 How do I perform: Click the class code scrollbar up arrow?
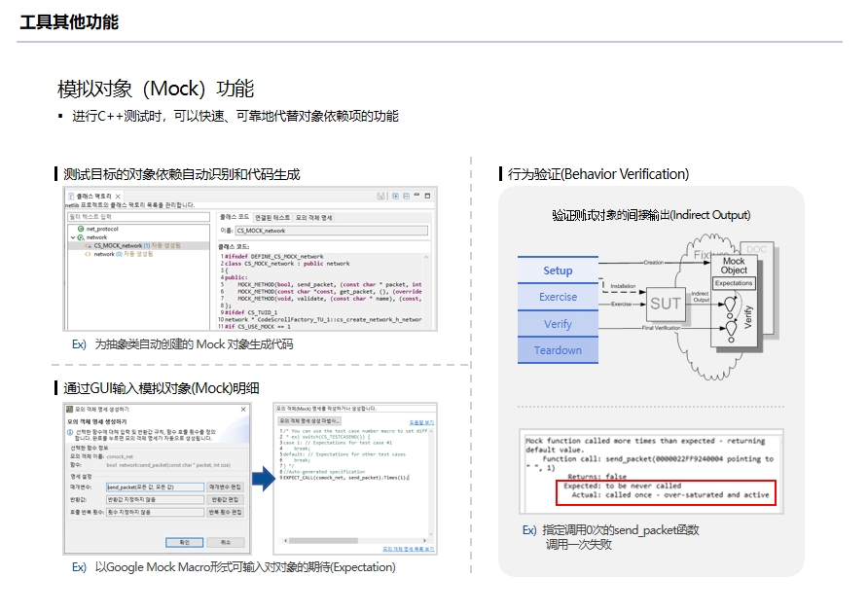click(x=426, y=257)
